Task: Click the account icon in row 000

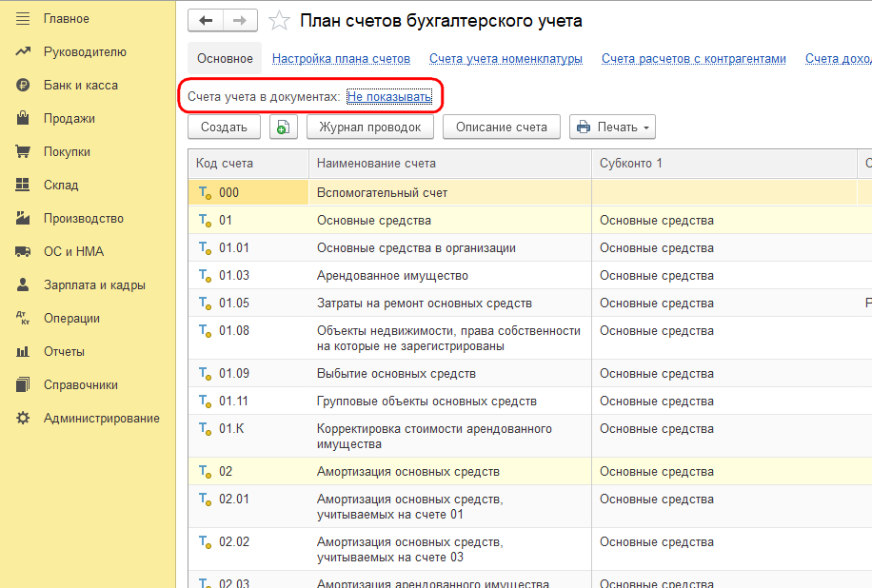Action: [x=206, y=193]
